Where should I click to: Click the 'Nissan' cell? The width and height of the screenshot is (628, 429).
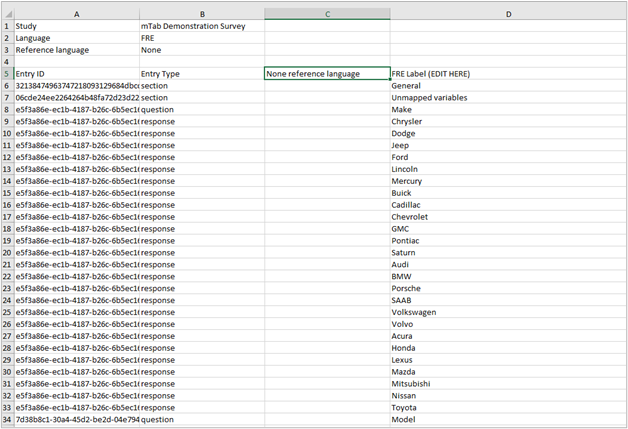click(508, 395)
